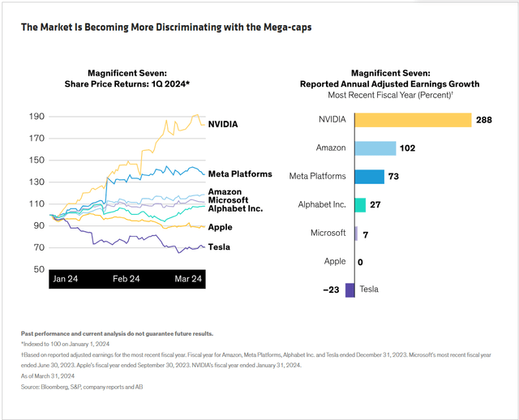Viewport: 519px width, 420px height.
Task: Click the y-axis value 170
Action: [36, 139]
